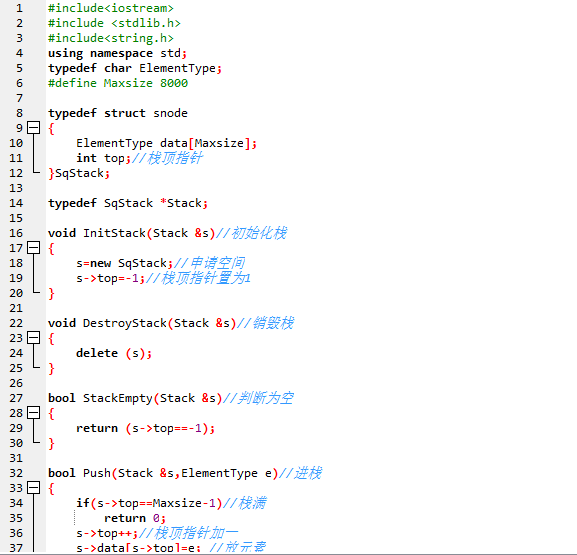Collapse the DestroyStack body fold at line 23
Image resolution: width=577 pixels, height=555 pixels.
[33, 338]
